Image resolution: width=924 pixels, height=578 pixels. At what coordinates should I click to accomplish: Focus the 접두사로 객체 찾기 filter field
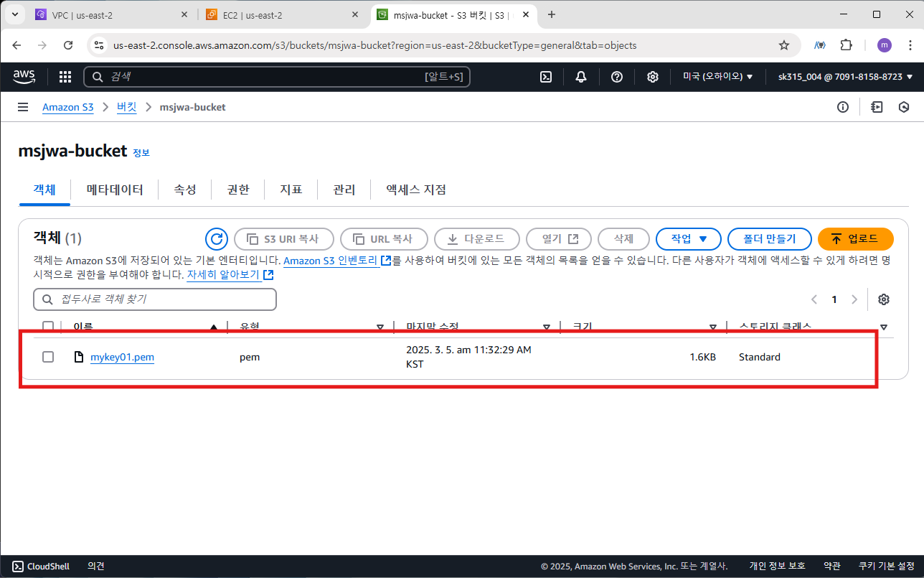(155, 299)
